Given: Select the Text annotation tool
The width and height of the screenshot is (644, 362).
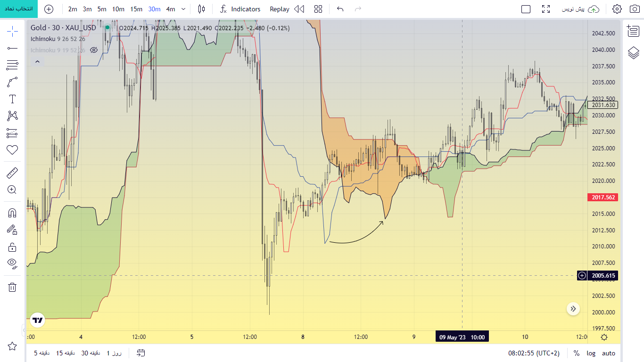Looking at the screenshot, I should [x=12, y=99].
